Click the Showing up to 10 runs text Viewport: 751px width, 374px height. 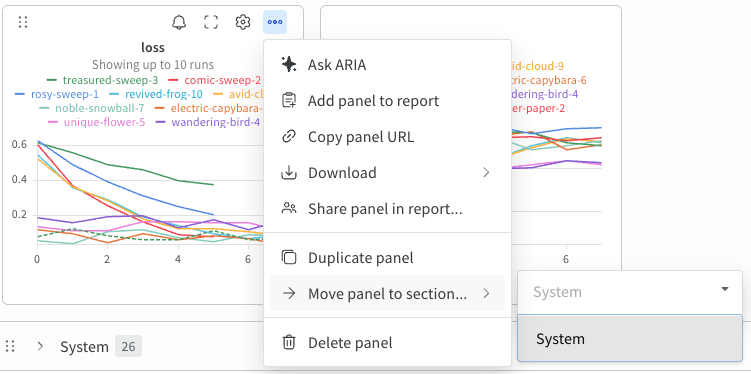(x=153, y=65)
